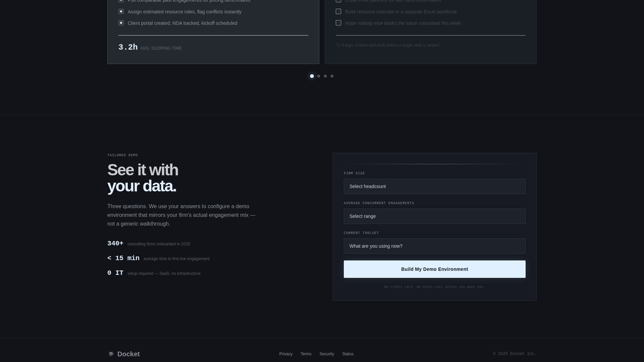Uncheck 'Assign estimated resource roles, flag conflicts instantly'
The height and width of the screenshot is (362, 644).
[x=121, y=11]
